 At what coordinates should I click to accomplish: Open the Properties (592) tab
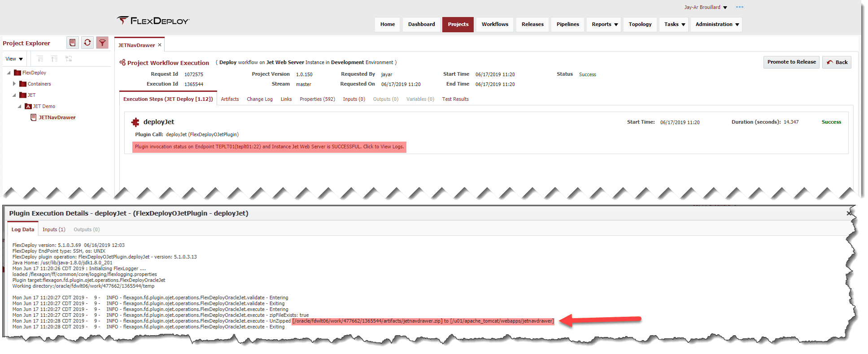click(x=317, y=99)
